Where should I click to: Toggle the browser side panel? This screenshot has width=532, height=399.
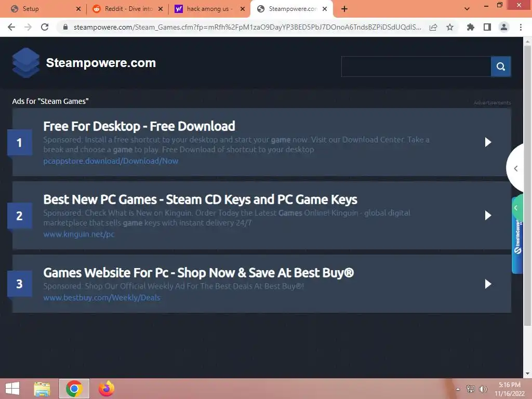pos(487,27)
